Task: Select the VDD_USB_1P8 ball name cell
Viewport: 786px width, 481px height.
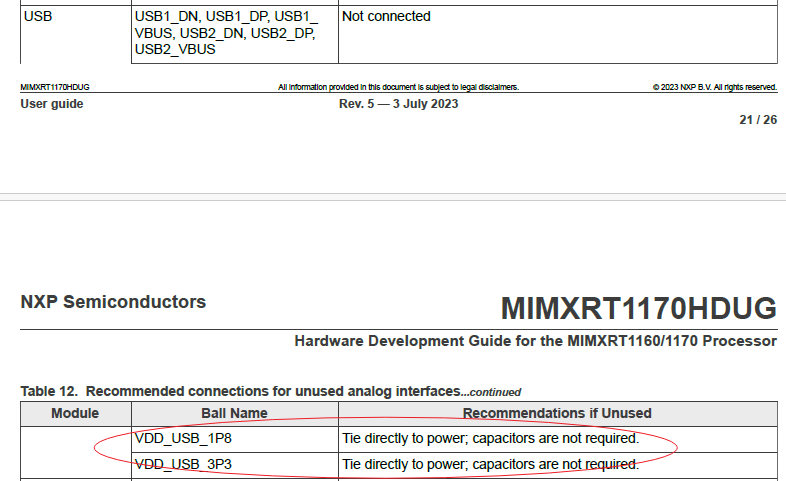Action: [x=235, y=439]
